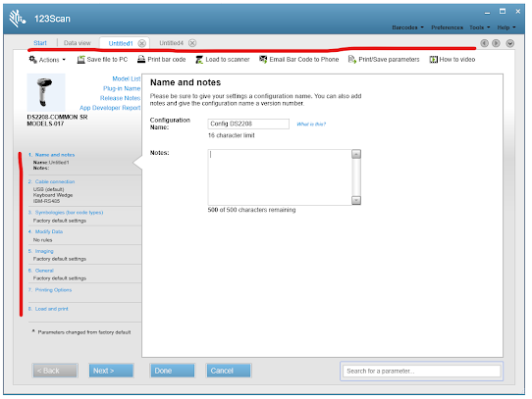Close the Untitled4 tab
This screenshot has width=532, height=399.
pyautogui.click(x=192, y=43)
